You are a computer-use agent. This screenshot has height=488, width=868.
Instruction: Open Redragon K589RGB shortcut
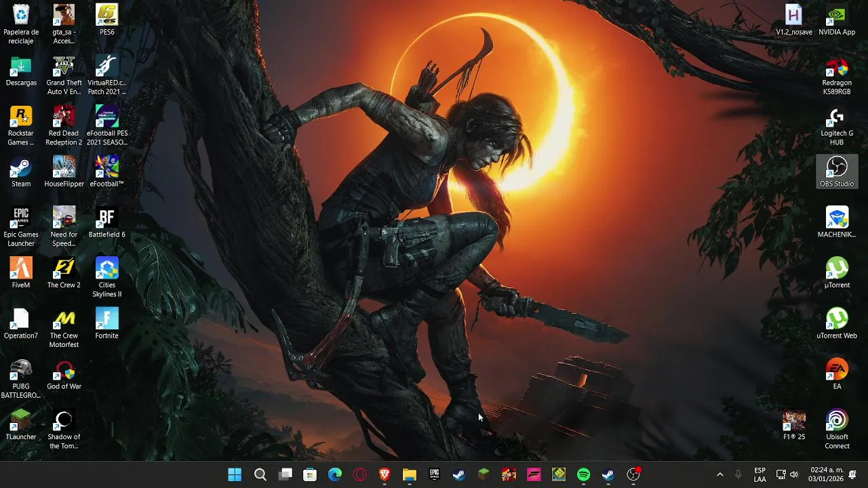(837, 75)
